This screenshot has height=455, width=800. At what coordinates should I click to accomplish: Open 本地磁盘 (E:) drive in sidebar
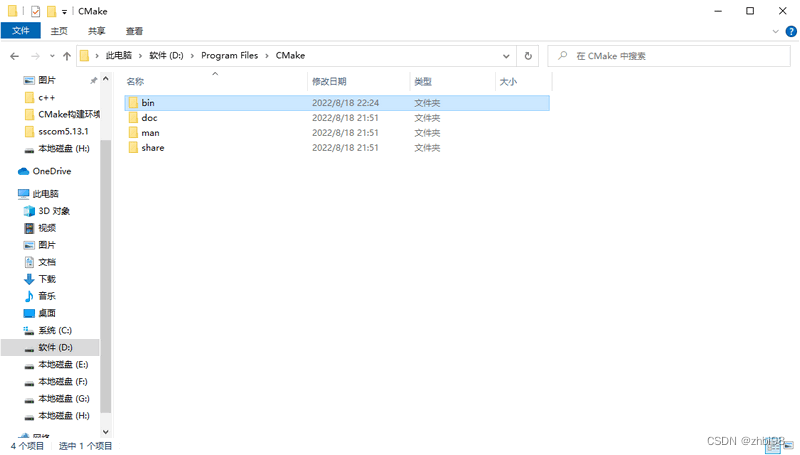point(63,365)
